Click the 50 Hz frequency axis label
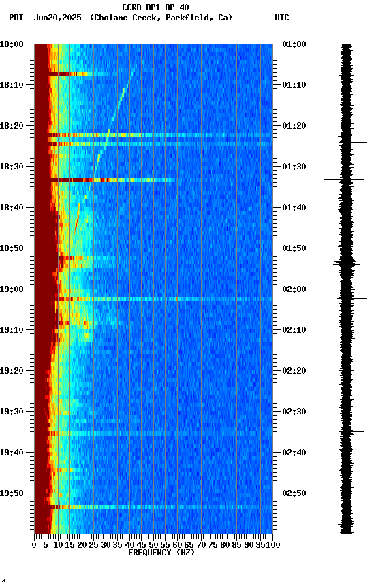376x588 pixels. coord(153,545)
